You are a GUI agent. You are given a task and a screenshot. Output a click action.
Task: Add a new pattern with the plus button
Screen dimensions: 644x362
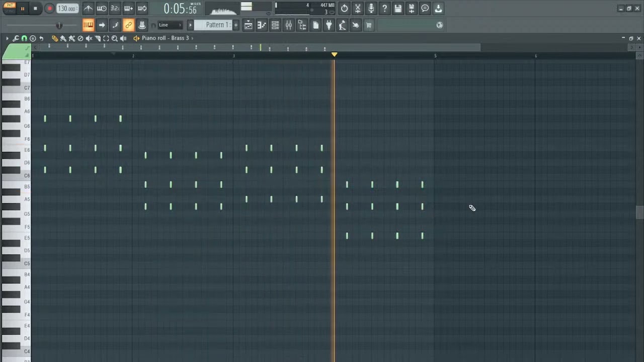[x=235, y=25]
